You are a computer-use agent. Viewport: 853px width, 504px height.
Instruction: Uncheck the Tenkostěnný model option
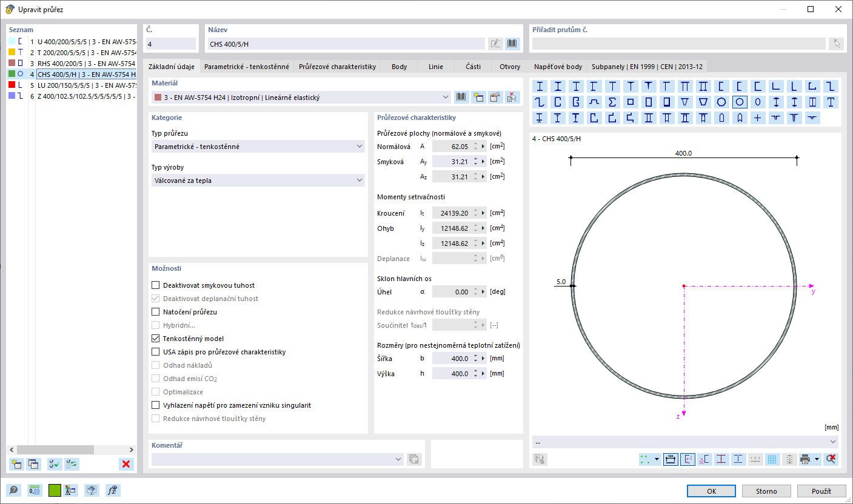click(155, 339)
